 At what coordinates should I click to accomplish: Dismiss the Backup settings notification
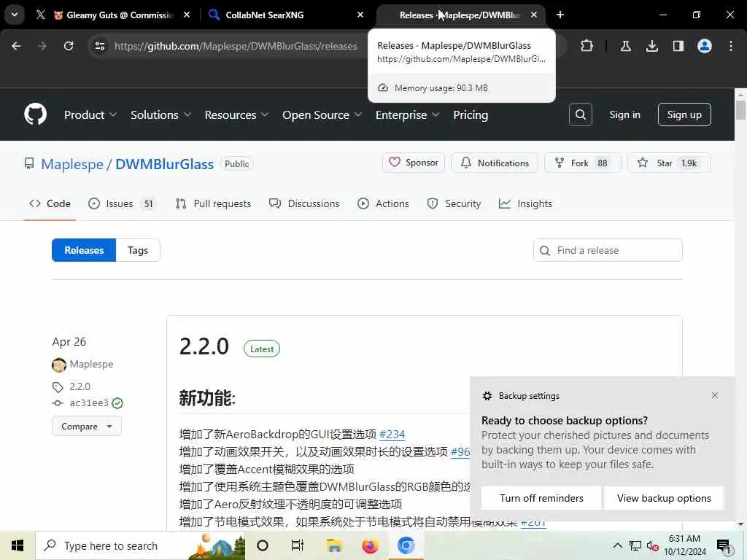pyautogui.click(x=715, y=395)
